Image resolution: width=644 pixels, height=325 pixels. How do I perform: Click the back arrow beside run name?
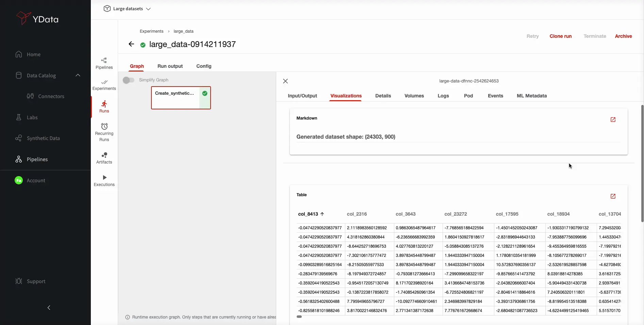[131, 44]
